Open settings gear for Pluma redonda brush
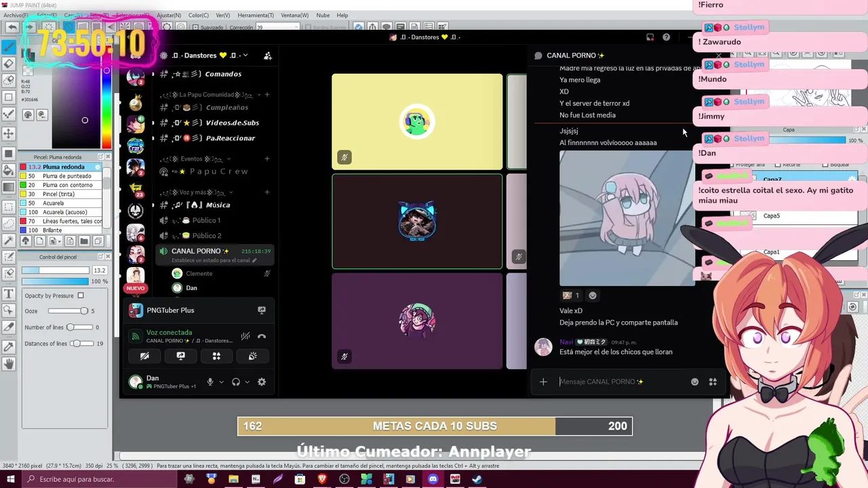868x488 pixels. pos(98,167)
